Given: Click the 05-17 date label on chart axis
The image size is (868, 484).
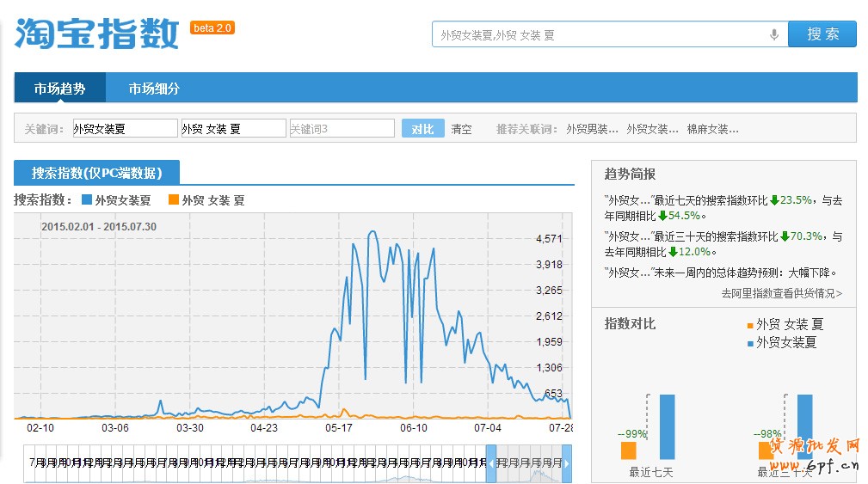Looking at the screenshot, I should pos(339,427).
